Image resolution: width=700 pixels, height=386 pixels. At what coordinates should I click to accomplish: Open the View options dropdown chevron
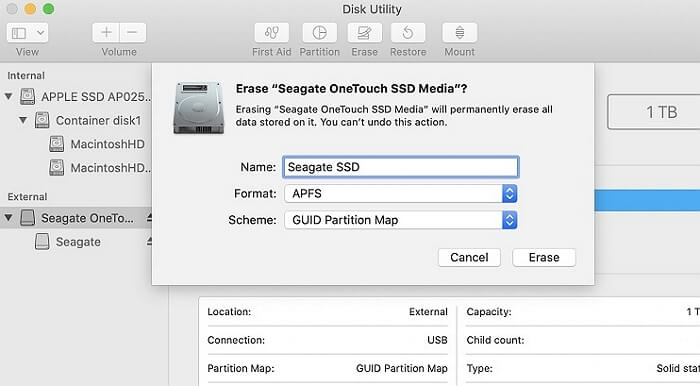coord(40,33)
